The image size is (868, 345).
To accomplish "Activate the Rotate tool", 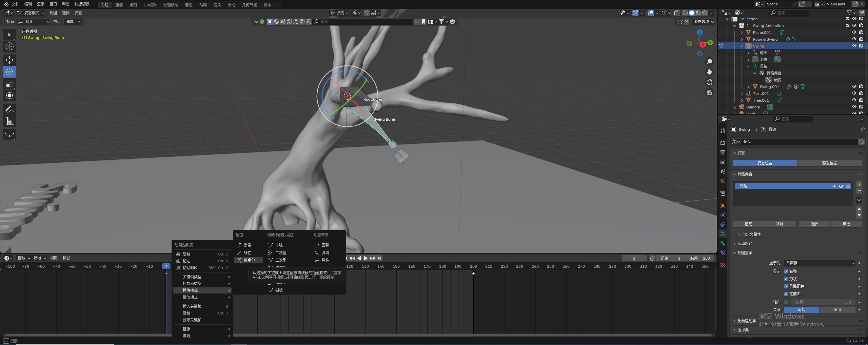I will 9,72.
